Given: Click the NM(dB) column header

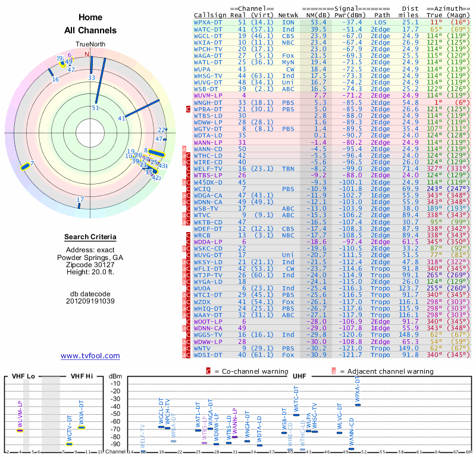Looking at the screenshot, I should click(318, 15).
